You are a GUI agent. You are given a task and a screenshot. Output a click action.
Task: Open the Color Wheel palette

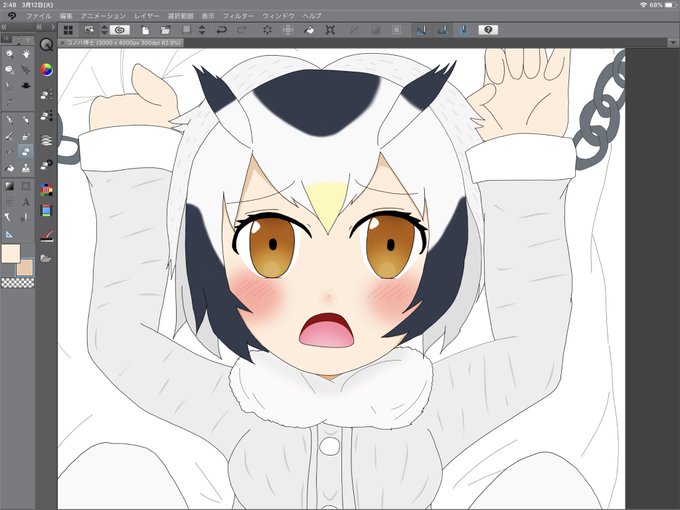(46, 69)
